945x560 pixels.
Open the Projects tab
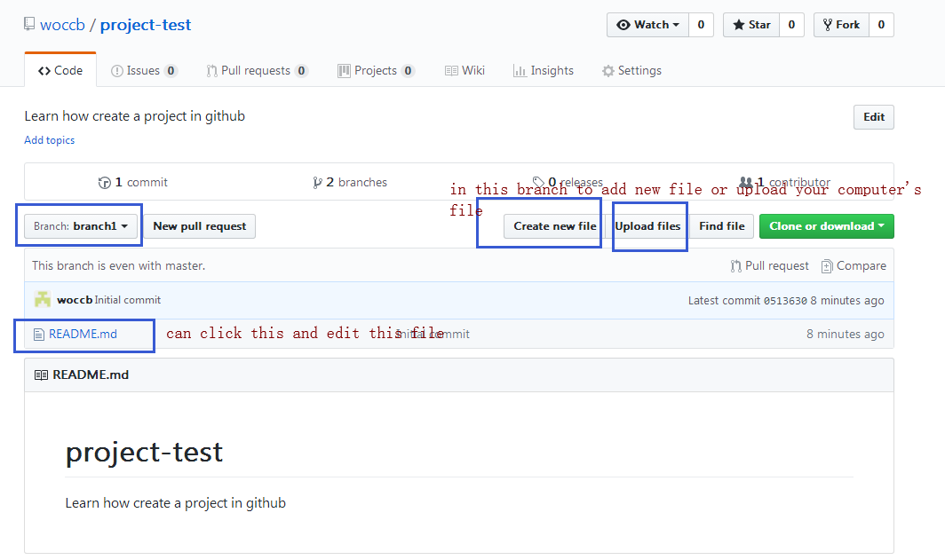(376, 70)
